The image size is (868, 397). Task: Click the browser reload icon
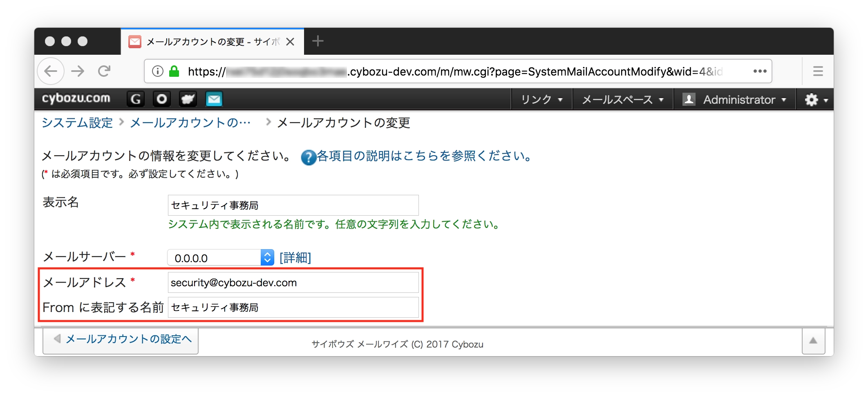(104, 71)
